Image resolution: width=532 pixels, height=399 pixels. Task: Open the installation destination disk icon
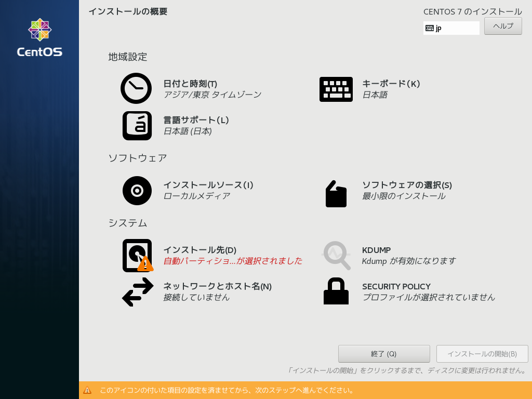pos(138,256)
